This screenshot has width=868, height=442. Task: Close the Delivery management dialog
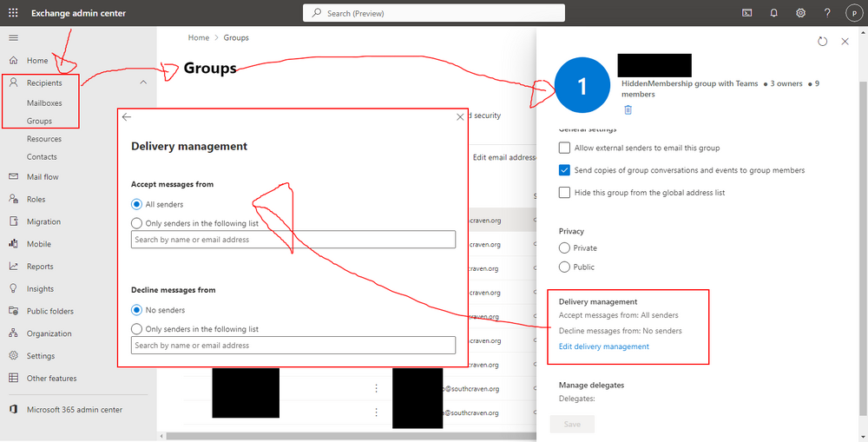[x=460, y=117]
